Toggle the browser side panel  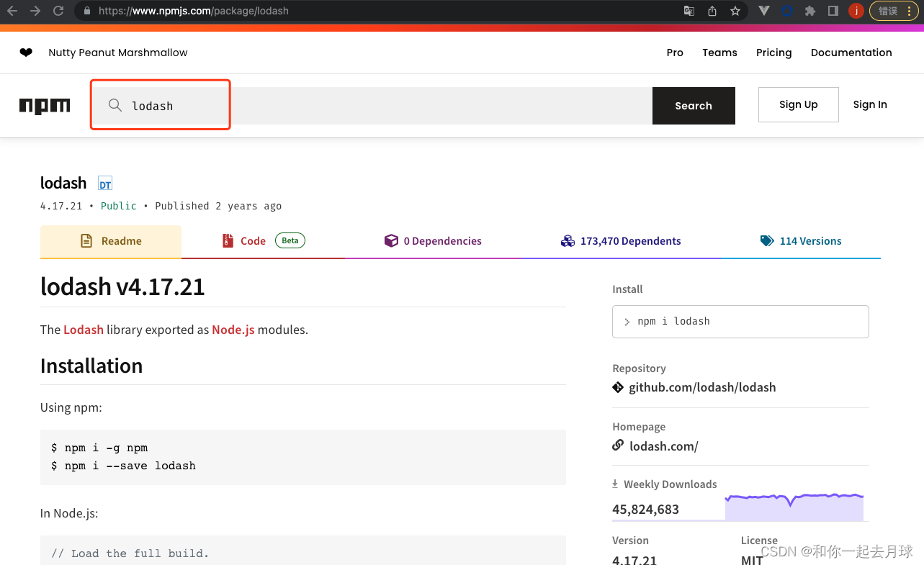tap(833, 11)
